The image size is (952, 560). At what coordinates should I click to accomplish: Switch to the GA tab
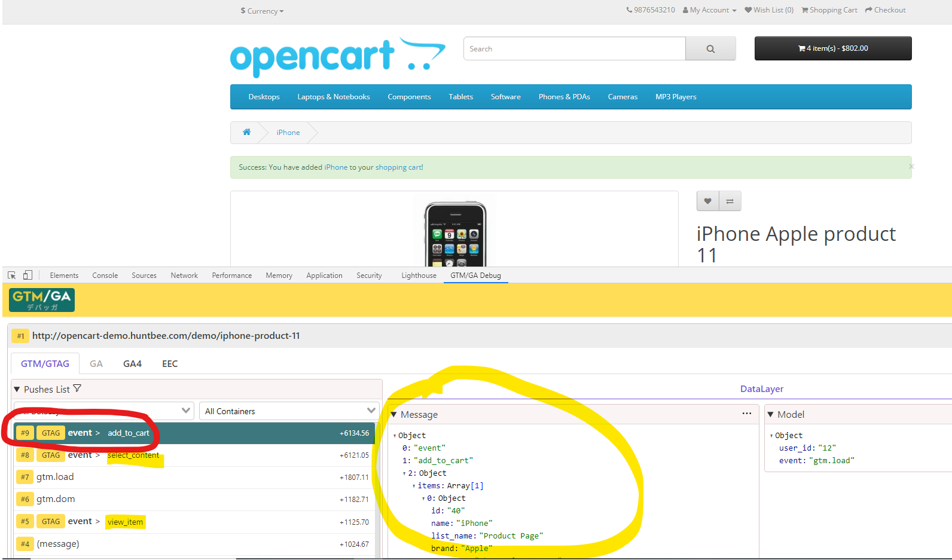(96, 363)
